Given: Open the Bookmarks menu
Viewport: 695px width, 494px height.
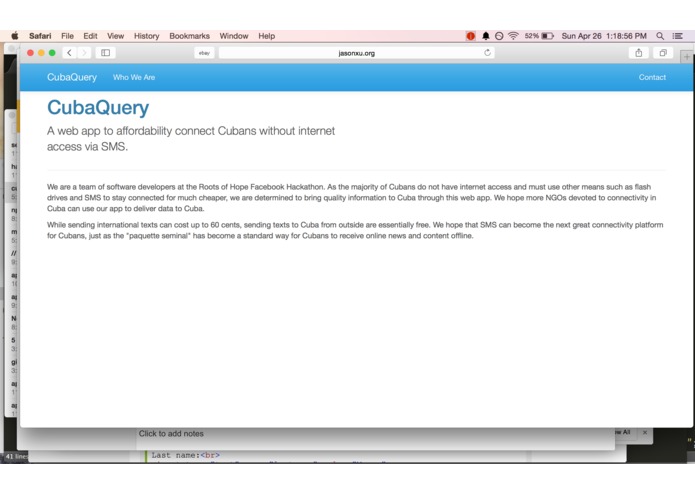Looking at the screenshot, I should click(x=189, y=36).
